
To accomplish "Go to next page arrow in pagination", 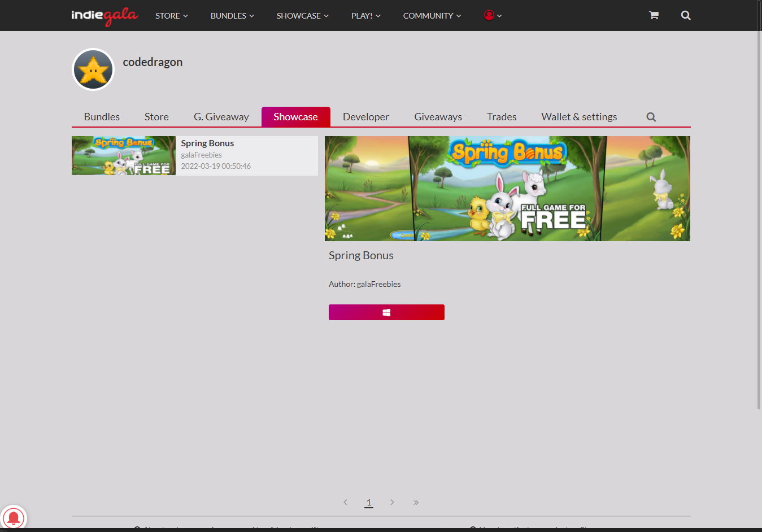I will click(x=392, y=502).
